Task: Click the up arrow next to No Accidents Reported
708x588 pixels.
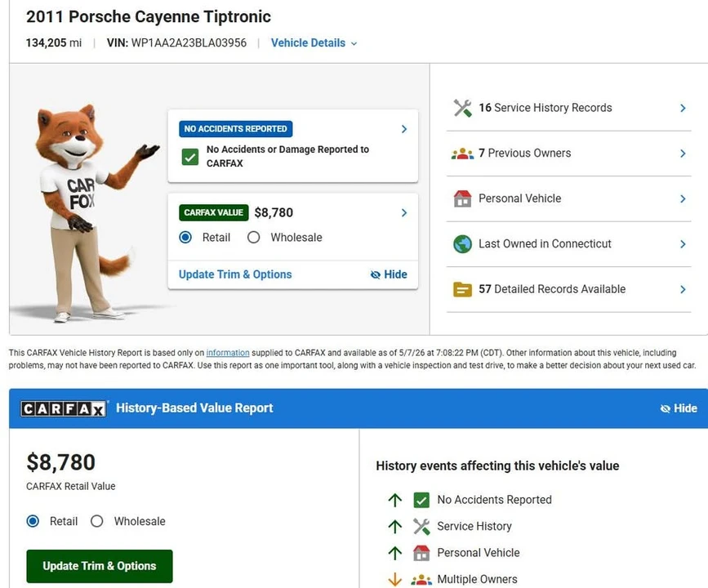Action: 395,500
